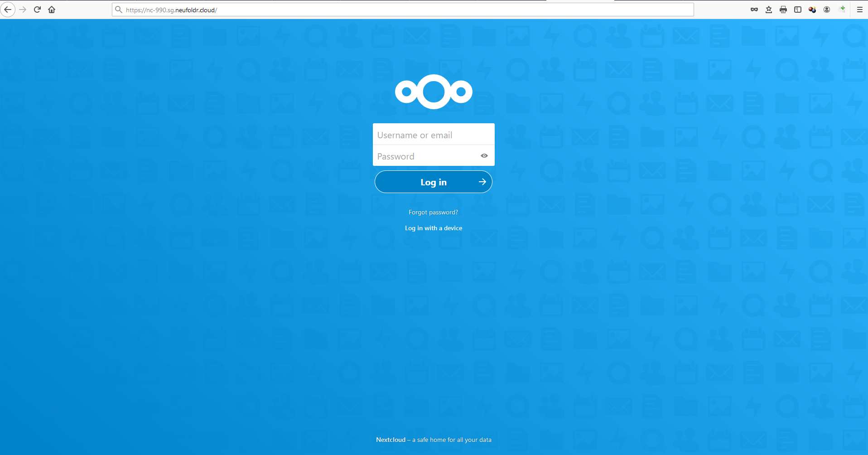The width and height of the screenshot is (868, 455).
Task: Toggle password visibility eye icon
Action: point(484,155)
